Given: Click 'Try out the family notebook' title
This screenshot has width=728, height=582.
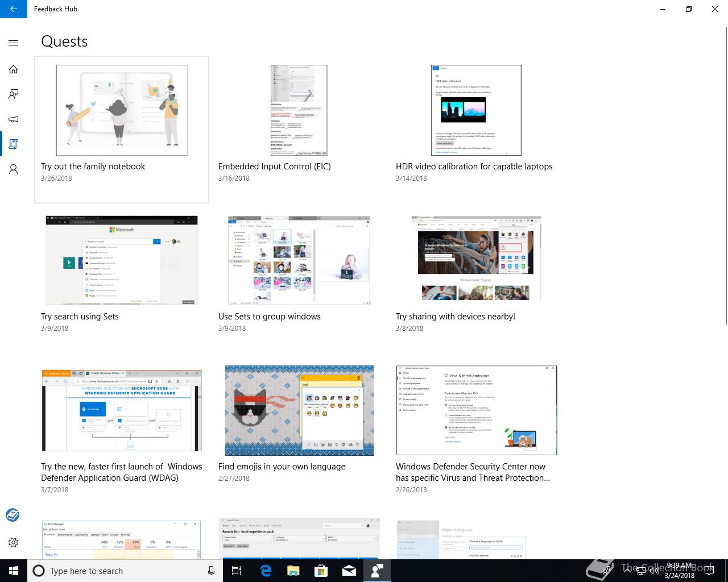Looking at the screenshot, I should coord(93,167).
